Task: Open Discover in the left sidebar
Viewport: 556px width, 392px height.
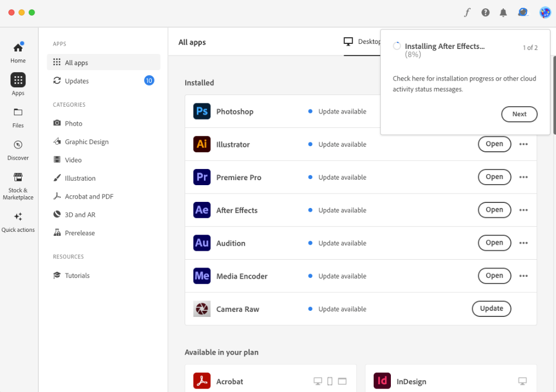Action: pos(18,151)
